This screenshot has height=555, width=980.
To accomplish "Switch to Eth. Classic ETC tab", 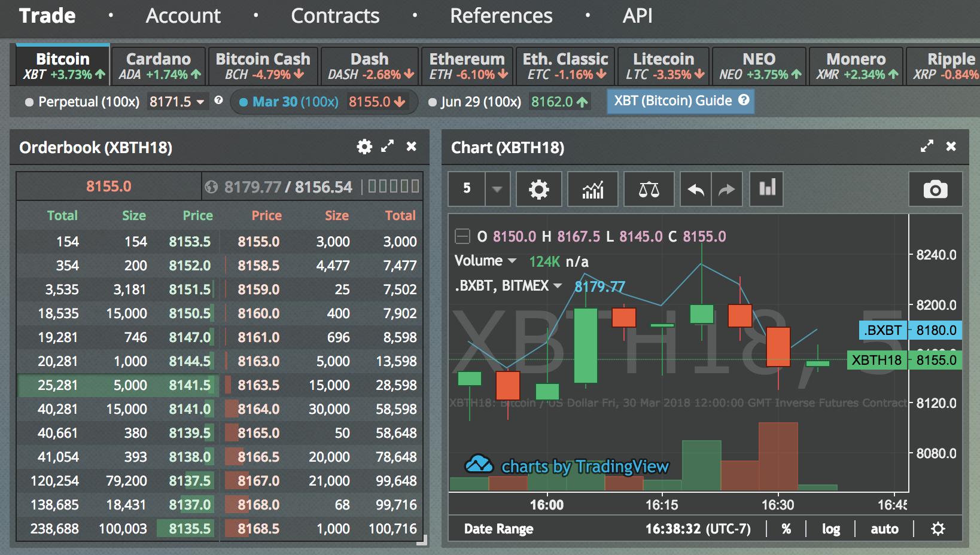I will pyautogui.click(x=565, y=66).
